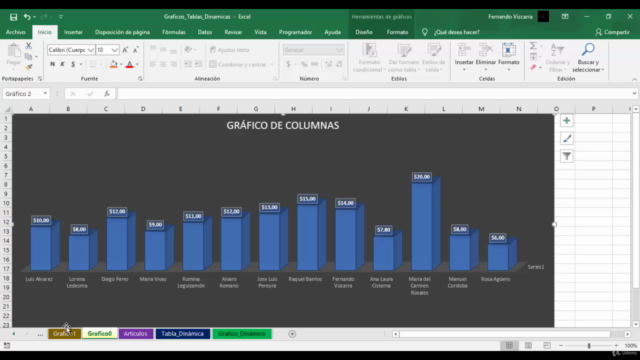This screenshot has width=640, height=360.
Task: Select column header K
Action: coord(406,109)
